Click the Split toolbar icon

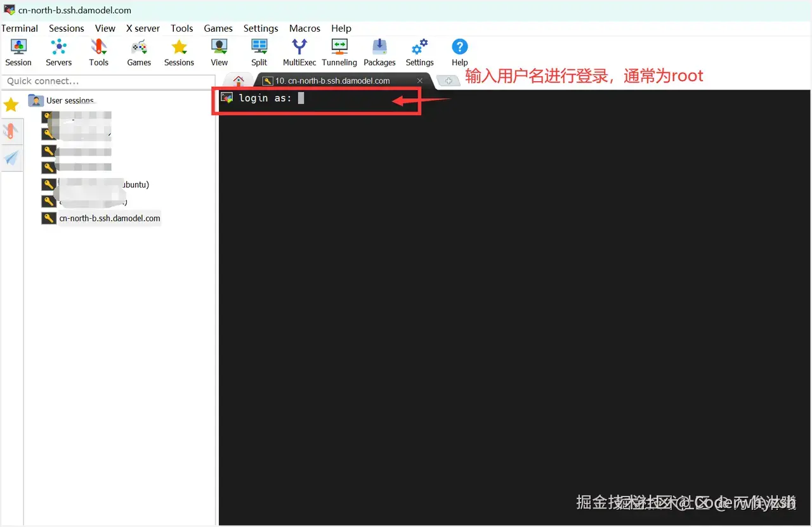[x=259, y=53]
